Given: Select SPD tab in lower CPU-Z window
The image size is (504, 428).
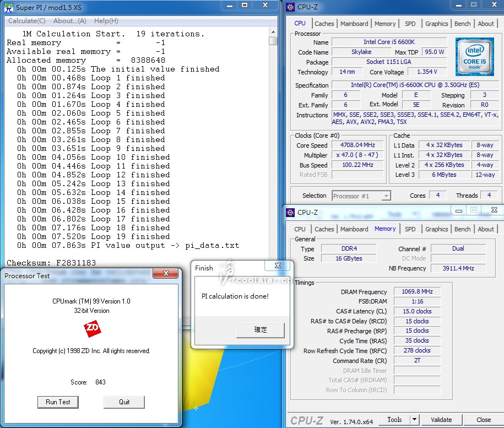Looking at the screenshot, I should (x=410, y=229).
